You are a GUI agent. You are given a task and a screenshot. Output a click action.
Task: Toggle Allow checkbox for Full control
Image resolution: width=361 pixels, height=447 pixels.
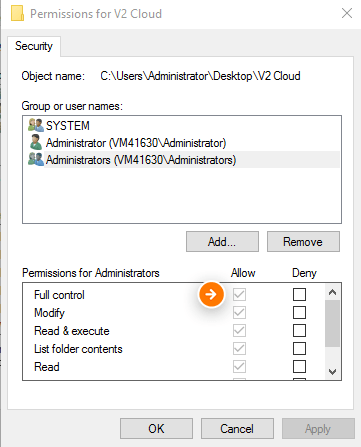click(239, 294)
